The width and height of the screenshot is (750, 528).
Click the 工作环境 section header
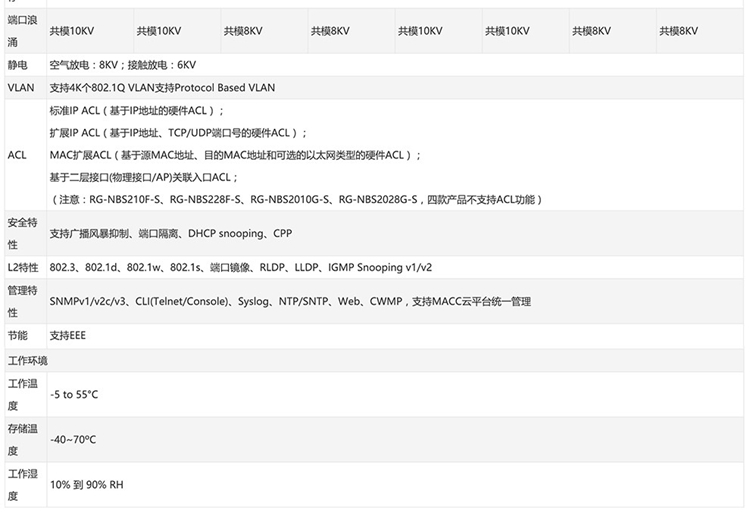click(x=27, y=360)
